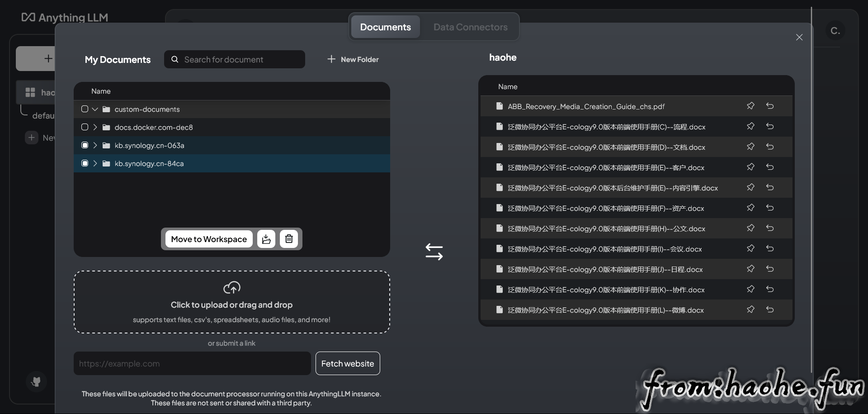Screen dimensions: 868x414
Task: Check the custom-documents folder checkbox
Action: (85, 109)
